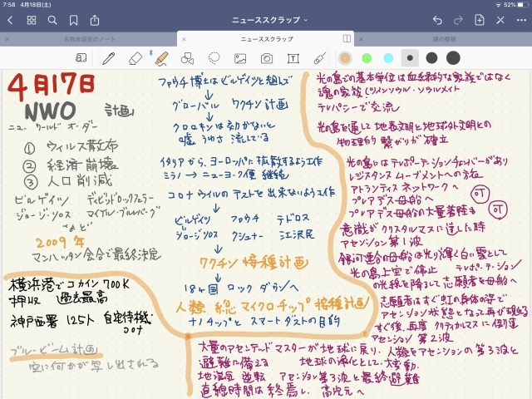
Task: Select the ニューススクラップ tab
Action: pos(267,39)
